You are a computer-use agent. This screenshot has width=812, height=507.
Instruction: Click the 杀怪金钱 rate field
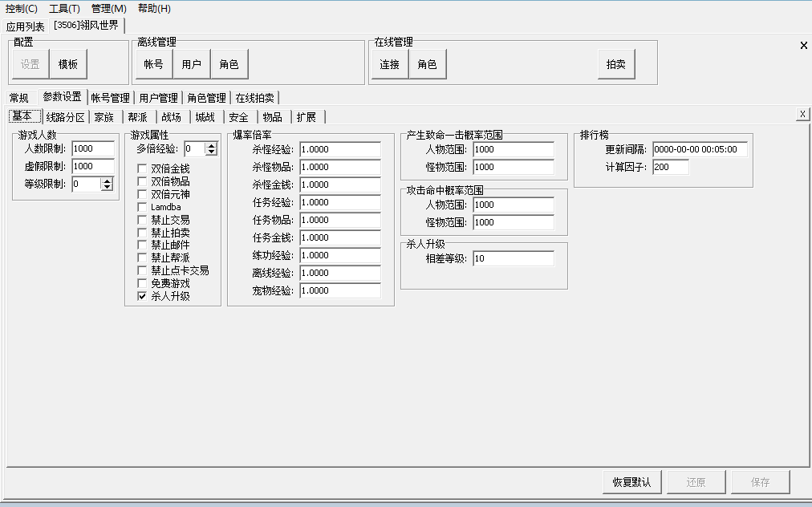340,185
